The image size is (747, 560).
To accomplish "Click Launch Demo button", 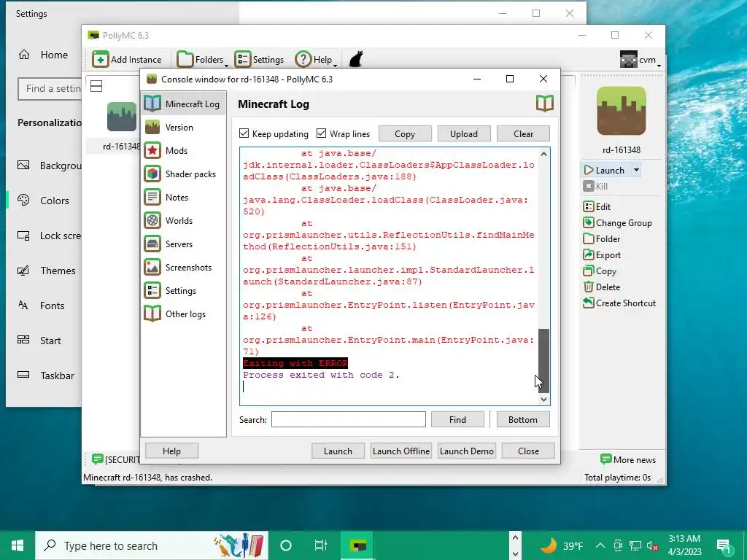I will 466,451.
